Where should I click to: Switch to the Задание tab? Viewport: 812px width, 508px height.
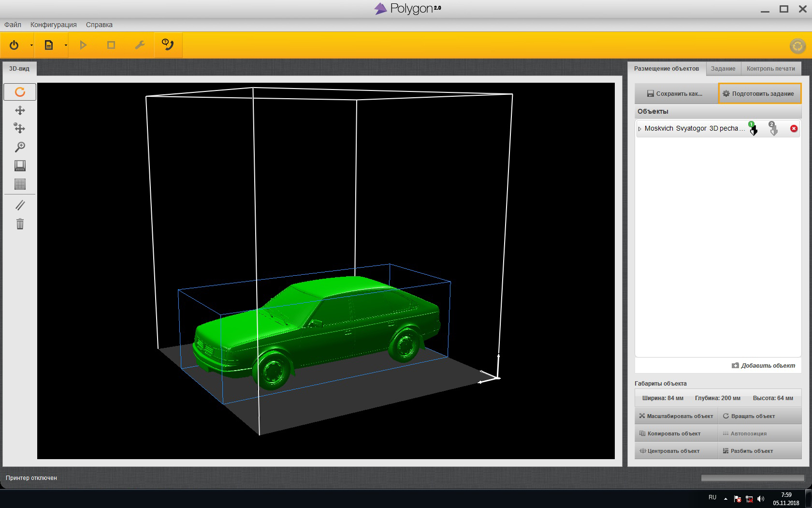click(x=723, y=69)
